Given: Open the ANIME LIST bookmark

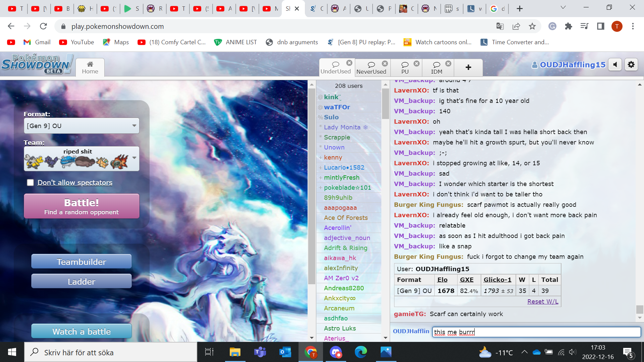Looking at the screenshot, I should [x=235, y=42].
